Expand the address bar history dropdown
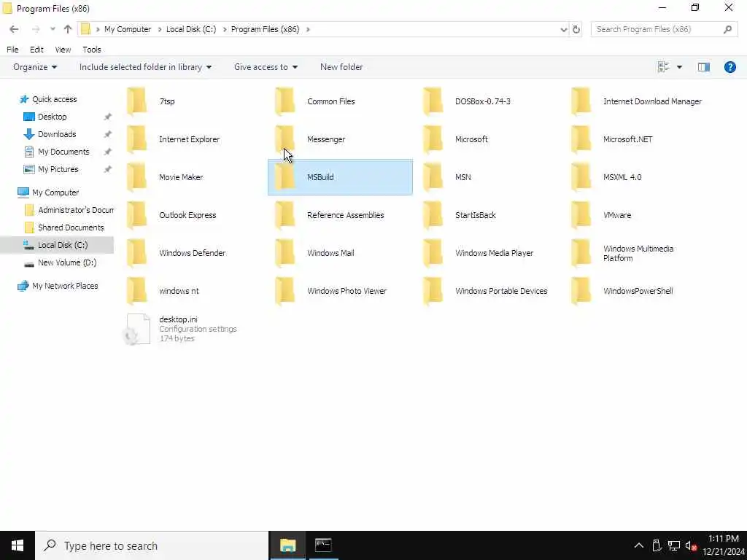747x560 pixels. point(564,29)
